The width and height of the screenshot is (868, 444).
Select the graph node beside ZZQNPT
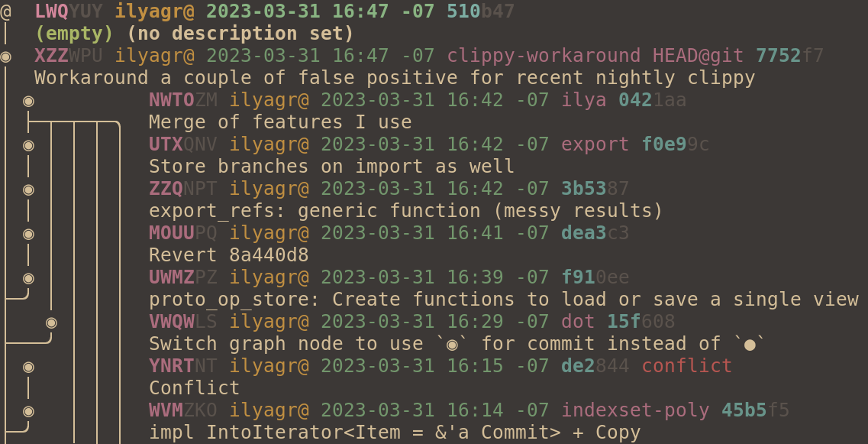tap(28, 190)
